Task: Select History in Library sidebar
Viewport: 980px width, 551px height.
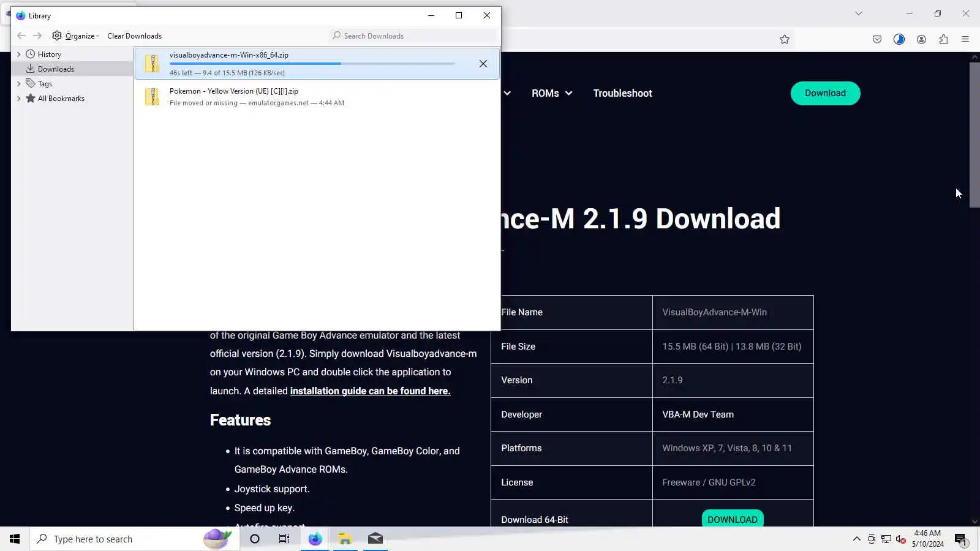Action: [49, 54]
